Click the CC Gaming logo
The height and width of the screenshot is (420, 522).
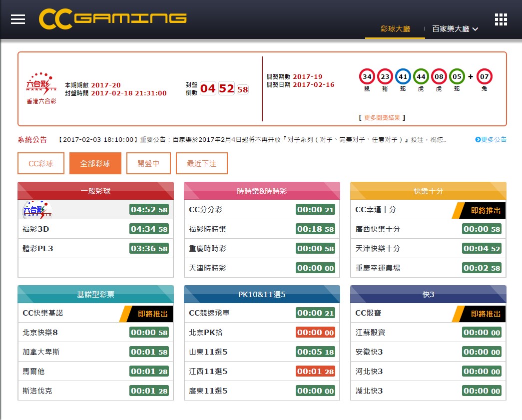(112, 19)
